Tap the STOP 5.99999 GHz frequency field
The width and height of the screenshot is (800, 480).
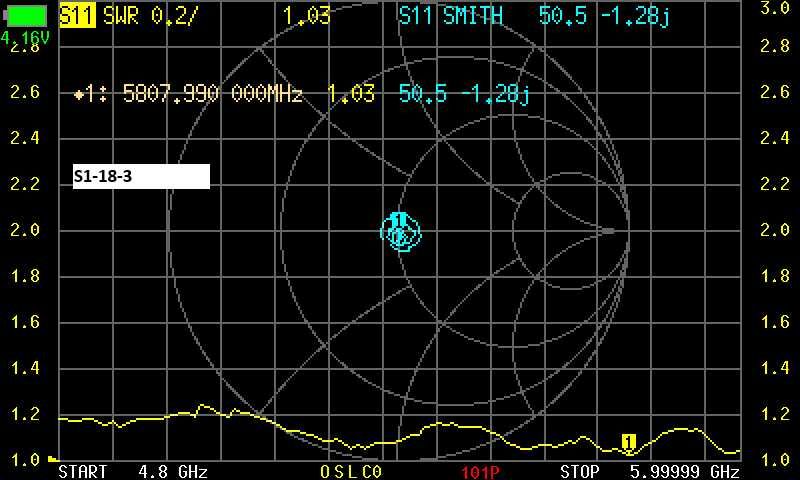click(x=649, y=471)
